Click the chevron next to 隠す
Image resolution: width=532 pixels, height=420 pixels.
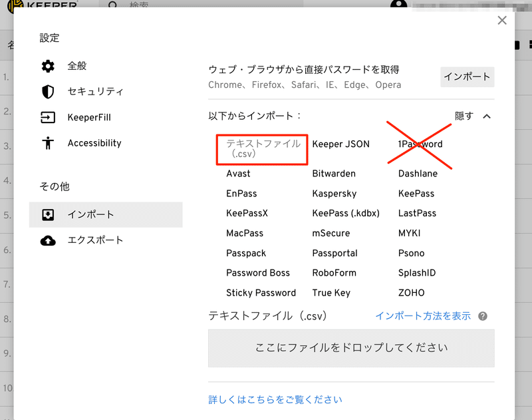487,116
